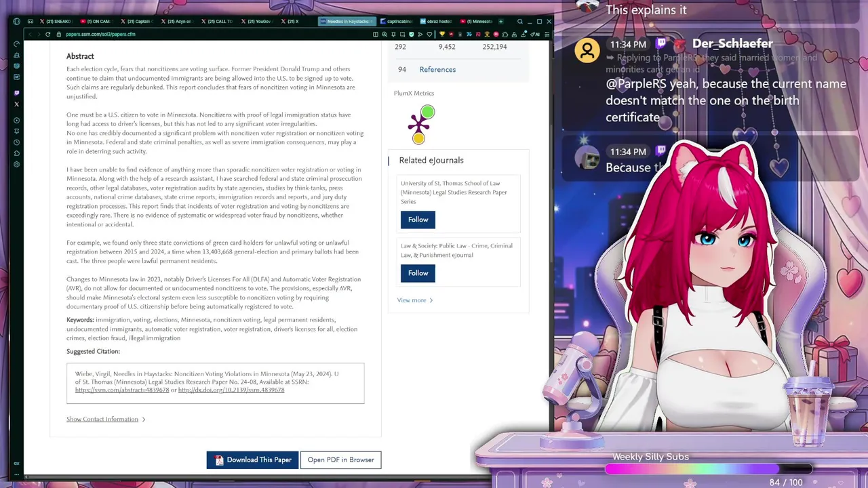The height and width of the screenshot is (488, 868).
Task: Switch to the CALL TO tab
Action: [218, 21]
